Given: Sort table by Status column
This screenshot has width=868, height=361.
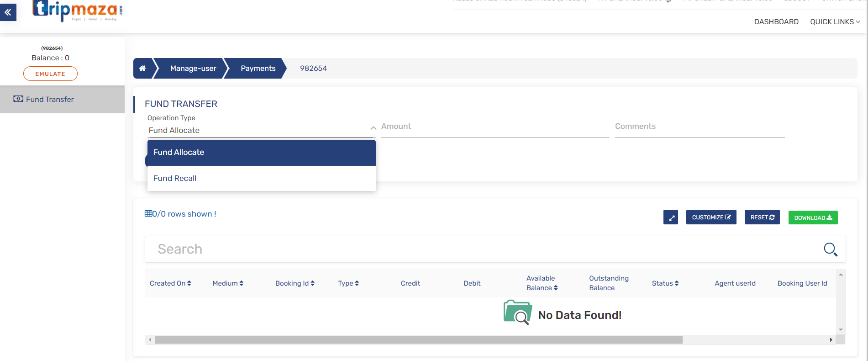Looking at the screenshot, I should pyautogui.click(x=677, y=283).
